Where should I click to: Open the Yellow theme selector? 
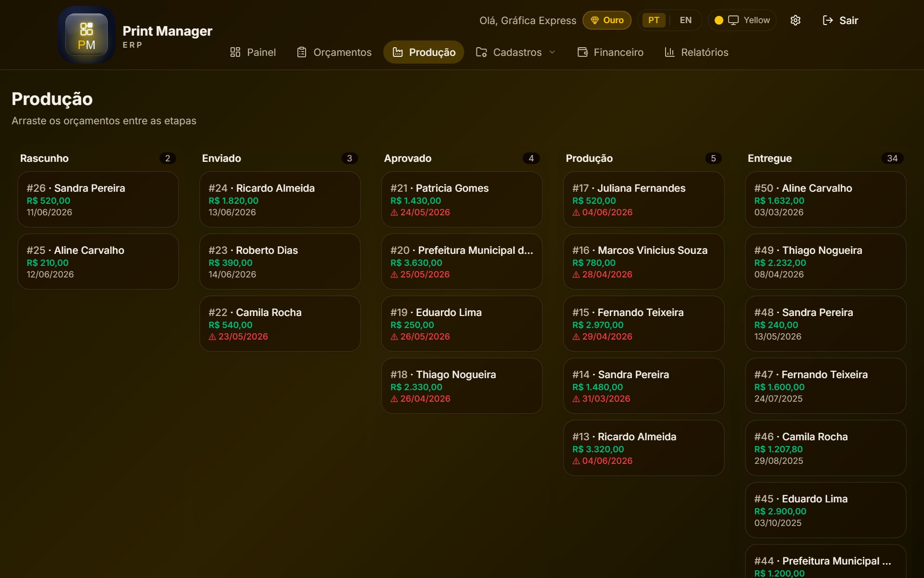742,20
